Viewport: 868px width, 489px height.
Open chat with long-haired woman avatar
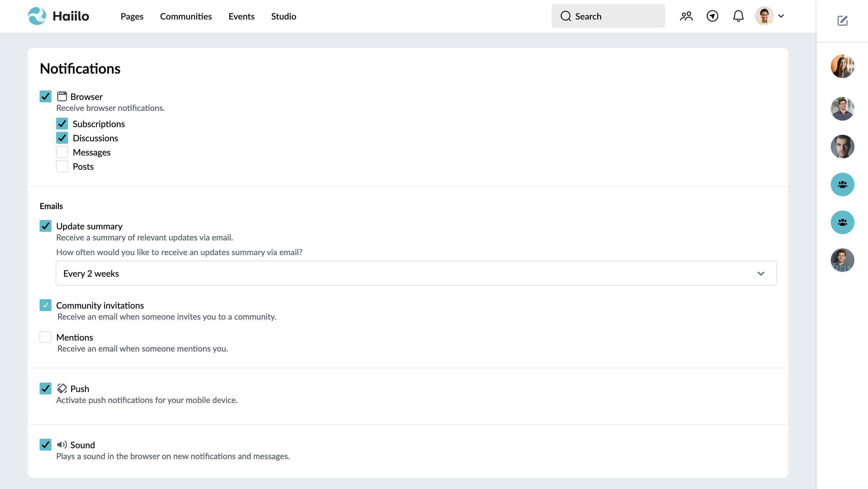click(x=842, y=66)
